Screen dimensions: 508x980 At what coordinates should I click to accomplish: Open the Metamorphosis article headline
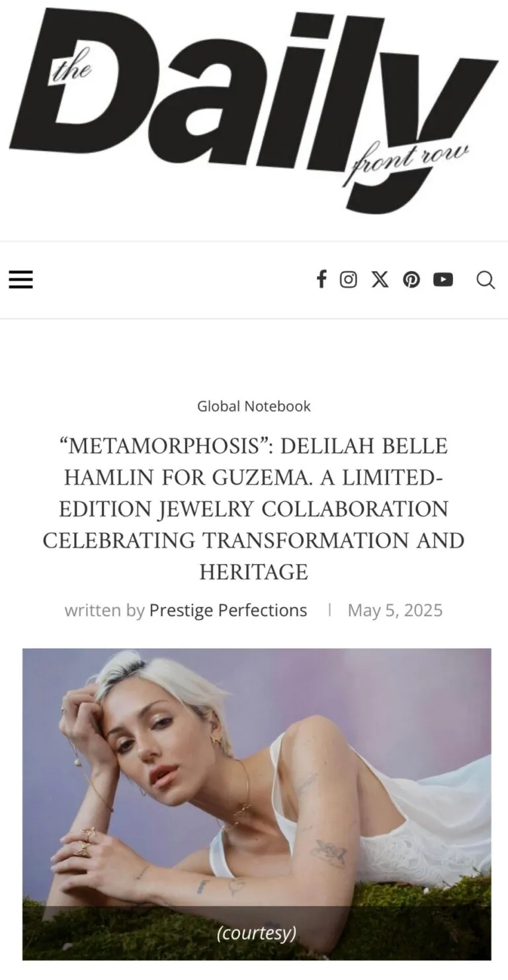[x=253, y=509]
